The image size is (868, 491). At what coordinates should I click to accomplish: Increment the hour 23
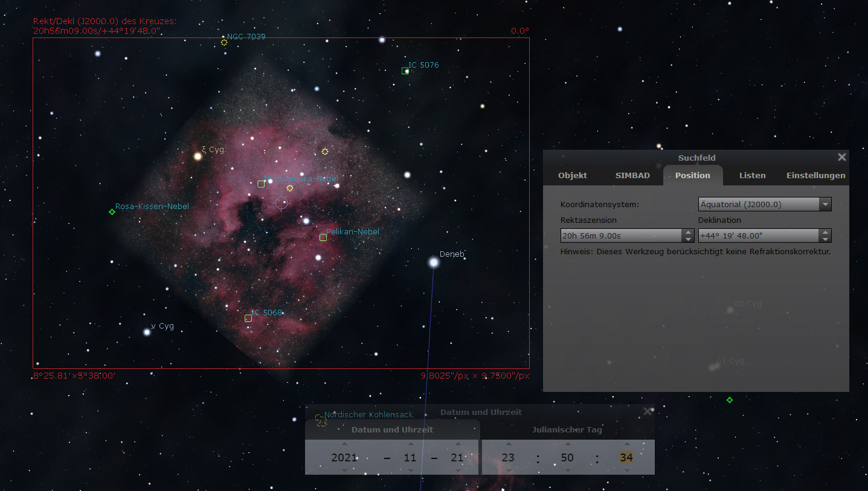pyautogui.click(x=508, y=444)
